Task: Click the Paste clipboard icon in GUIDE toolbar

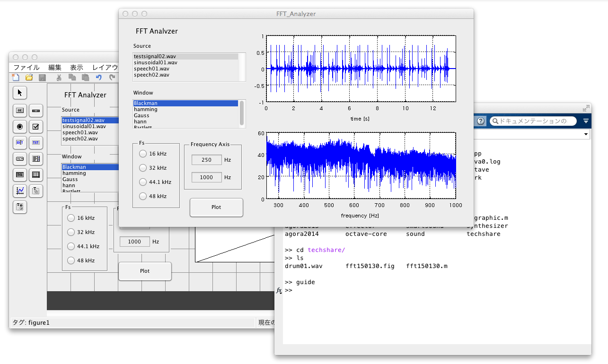Action: tap(85, 78)
